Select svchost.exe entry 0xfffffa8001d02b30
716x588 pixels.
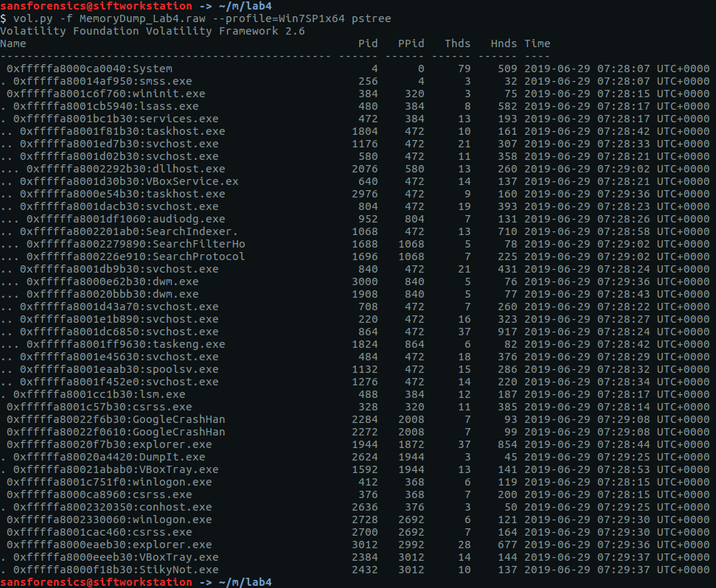[119, 156]
